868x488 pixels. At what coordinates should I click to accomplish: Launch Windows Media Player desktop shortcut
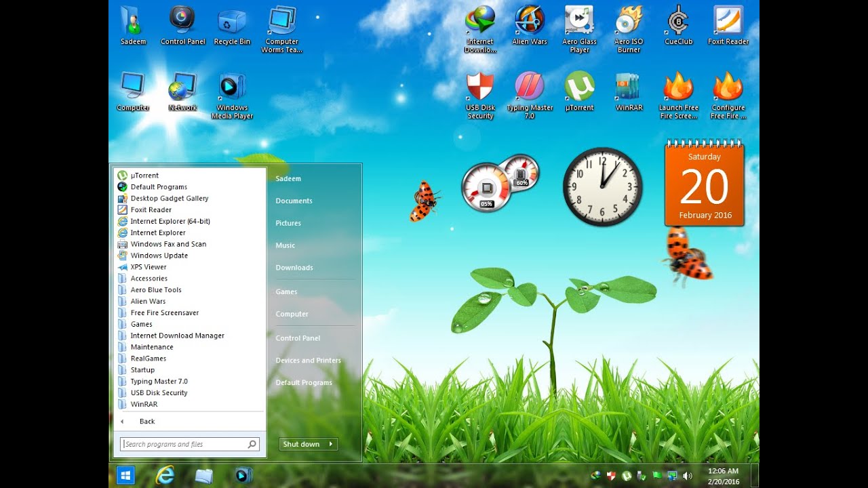[232, 96]
